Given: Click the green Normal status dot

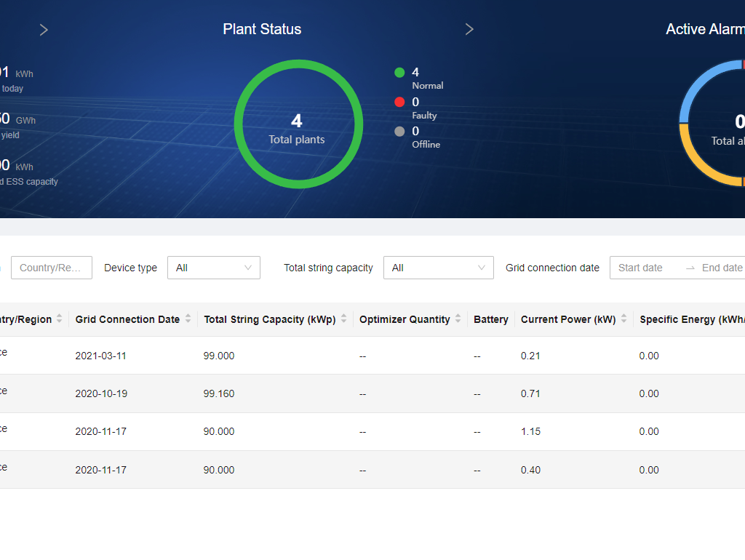Looking at the screenshot, I should point(399,73).
